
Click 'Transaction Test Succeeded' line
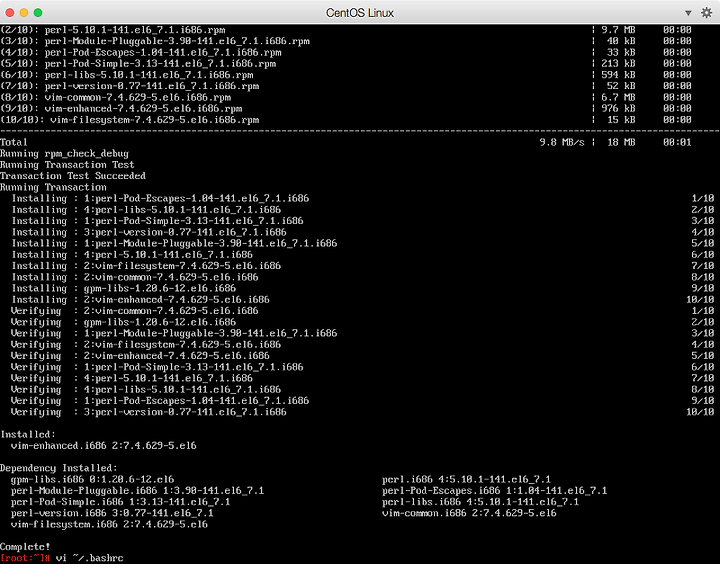point(73,176)
